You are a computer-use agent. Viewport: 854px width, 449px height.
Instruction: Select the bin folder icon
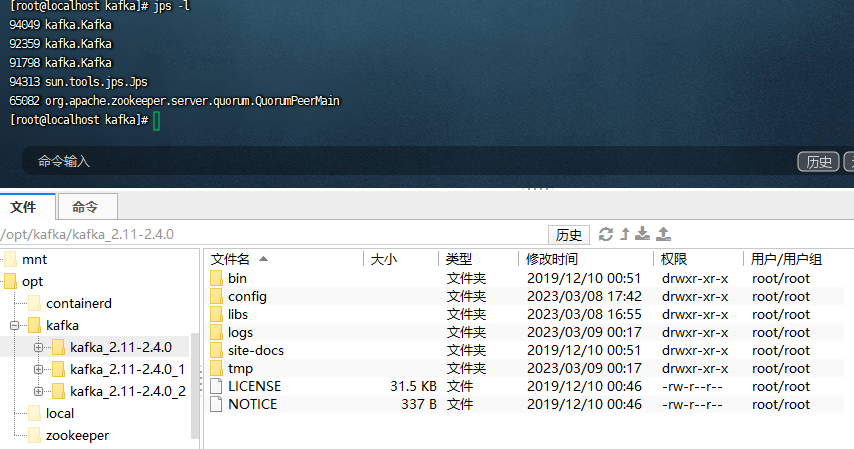click(216, 278)
